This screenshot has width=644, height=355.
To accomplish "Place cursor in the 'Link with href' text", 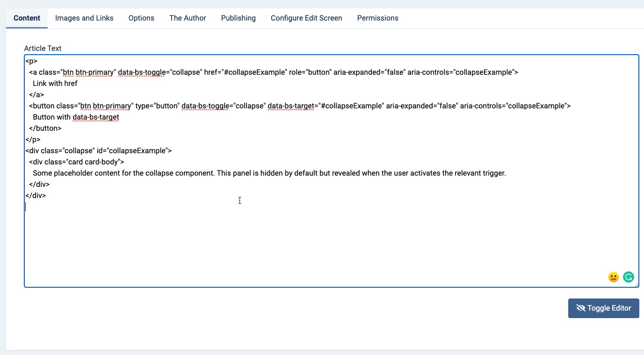I will (x=55, y=84).
